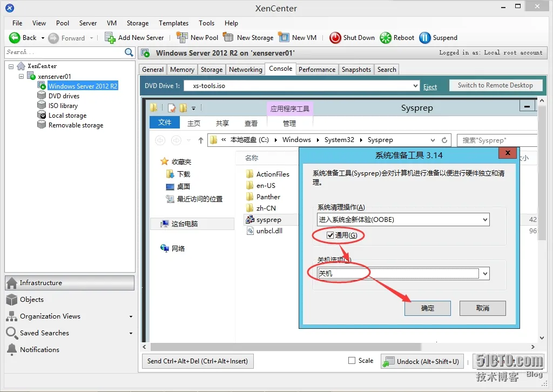Click the Saved Searches magnifier icon

coord(12,333)
